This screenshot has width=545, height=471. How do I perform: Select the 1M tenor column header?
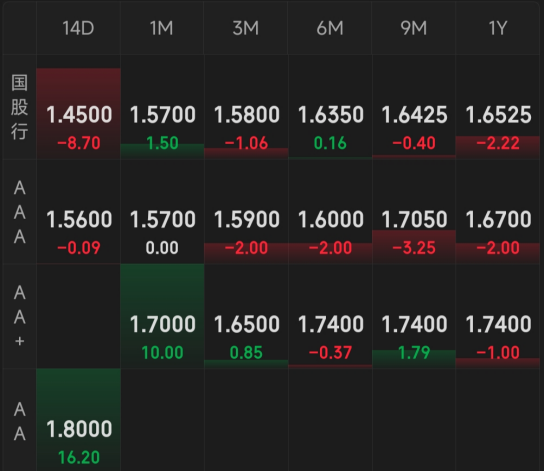(x=162, y=28)
